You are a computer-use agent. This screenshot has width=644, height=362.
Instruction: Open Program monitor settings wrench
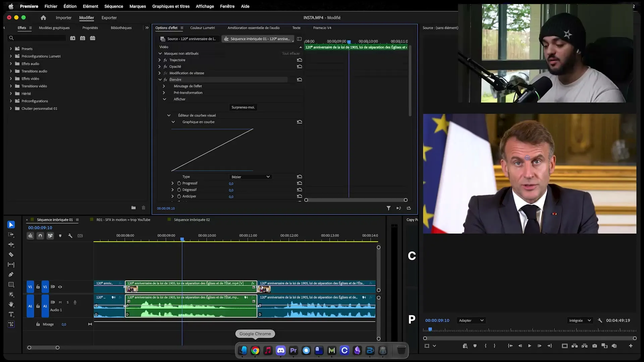[600, 320]
